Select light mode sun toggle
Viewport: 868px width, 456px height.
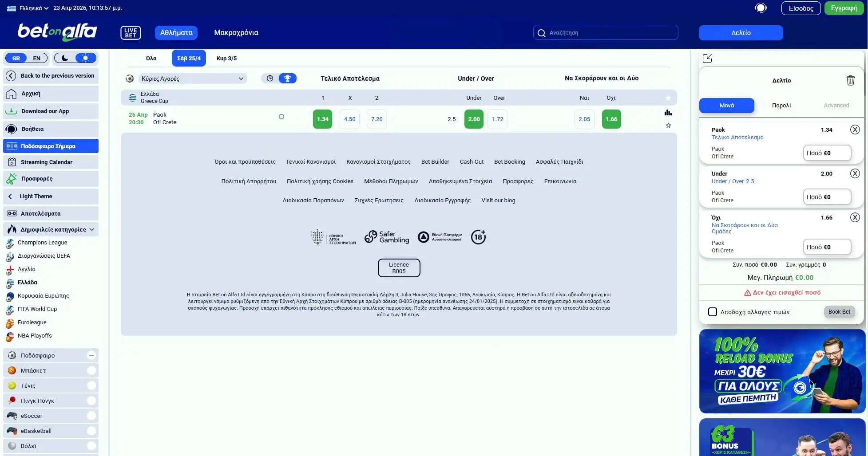[86, 58]
